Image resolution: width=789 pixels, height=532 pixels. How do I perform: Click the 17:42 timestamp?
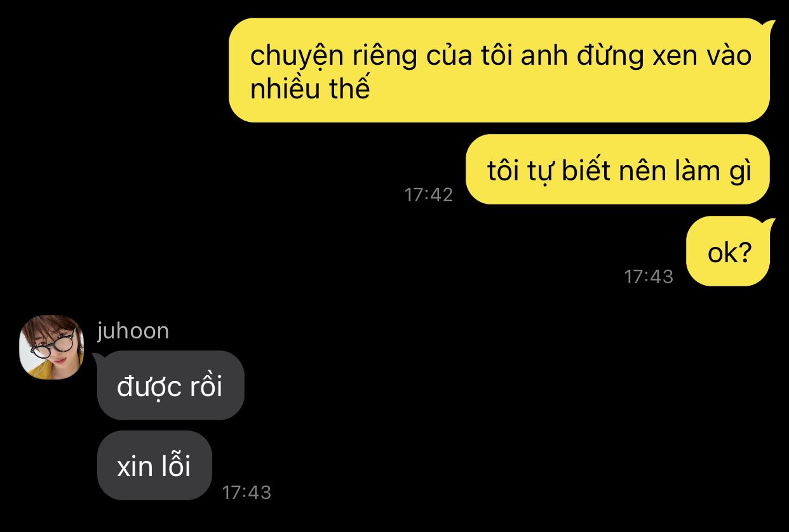(x=429, y=194)
